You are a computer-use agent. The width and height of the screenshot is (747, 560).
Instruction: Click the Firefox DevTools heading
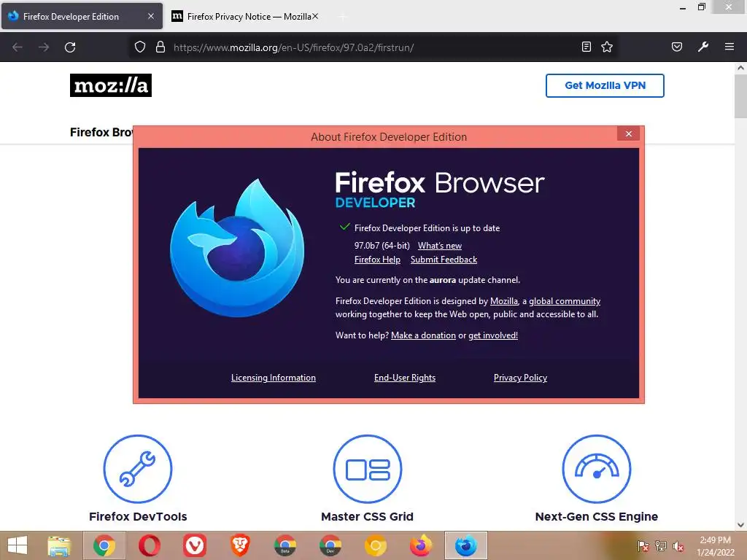[138, 517]
